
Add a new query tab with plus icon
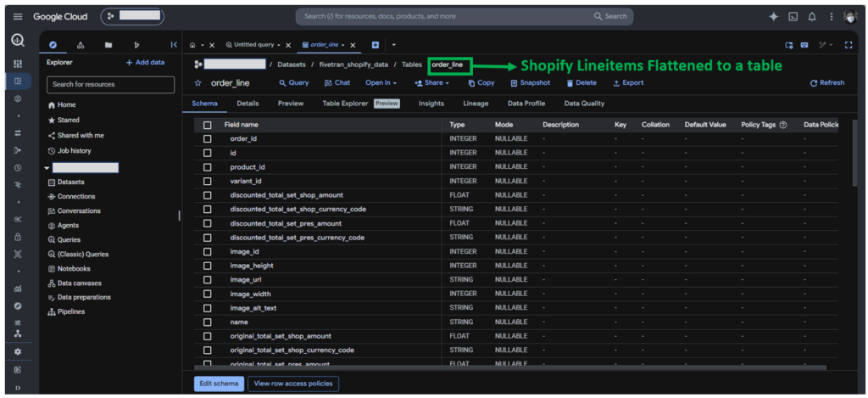[375, 45]
